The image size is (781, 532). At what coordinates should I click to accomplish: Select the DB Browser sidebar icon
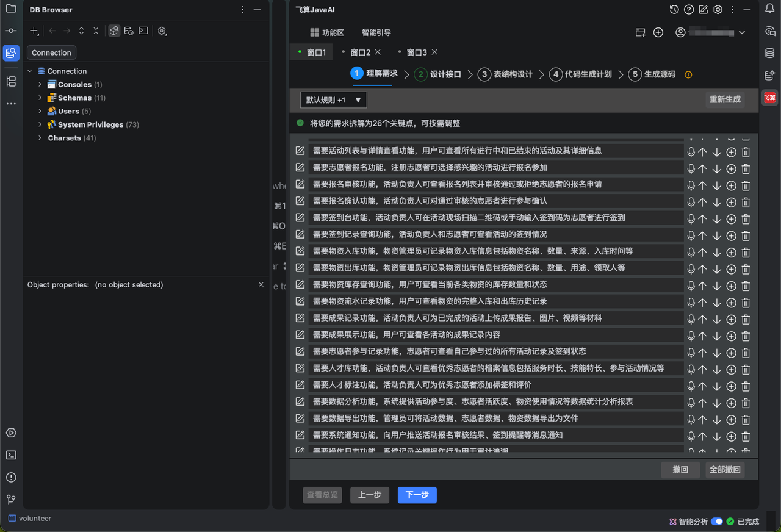pyautogui.click(x=11, y=53)
